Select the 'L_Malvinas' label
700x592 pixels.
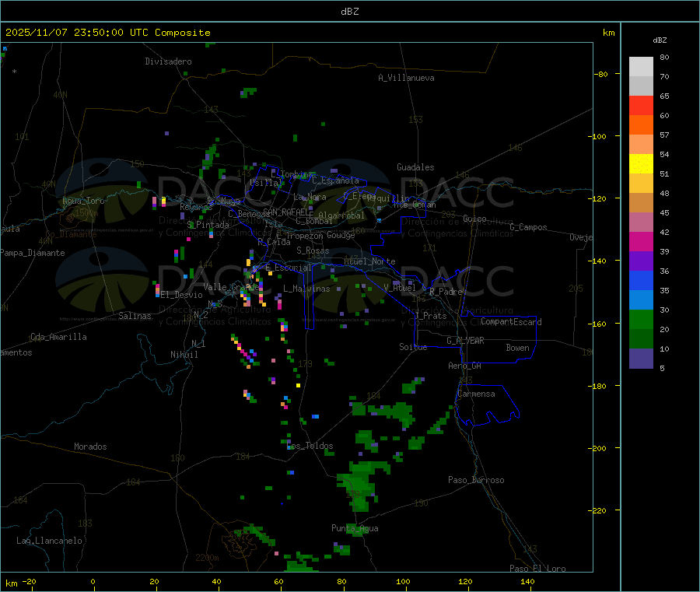point(306,289)
